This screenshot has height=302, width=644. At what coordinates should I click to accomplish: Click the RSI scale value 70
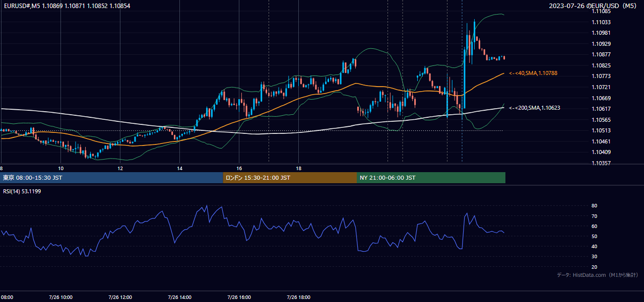click(594, 216)
